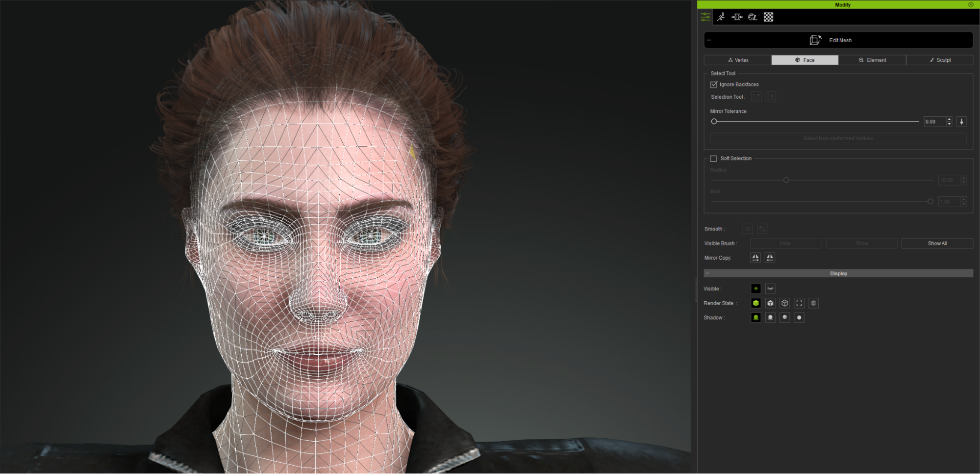Click the Mirror Tolerance down-arrow apply button

961,122
